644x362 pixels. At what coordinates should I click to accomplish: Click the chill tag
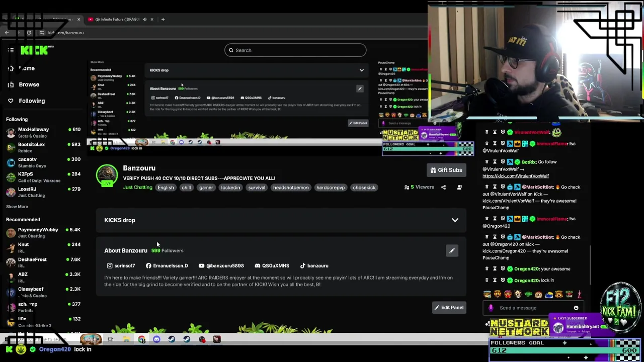click(x=186, y=188)
